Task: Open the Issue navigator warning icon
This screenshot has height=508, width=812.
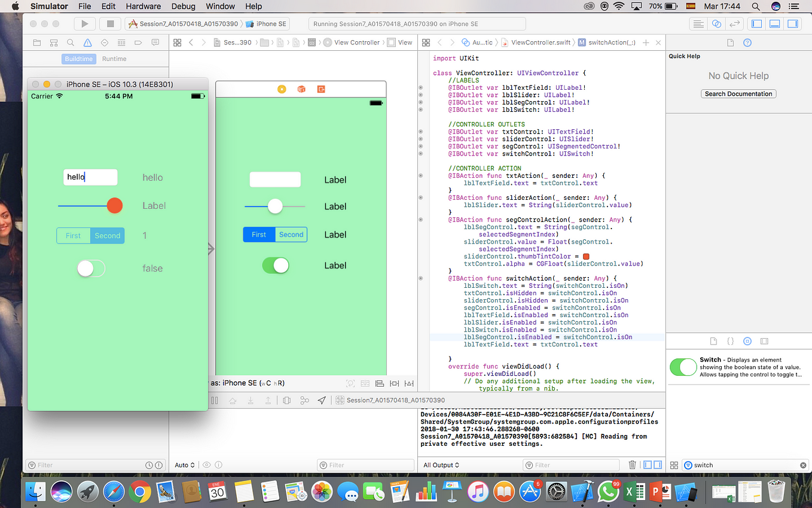Action: click(88, 42)
